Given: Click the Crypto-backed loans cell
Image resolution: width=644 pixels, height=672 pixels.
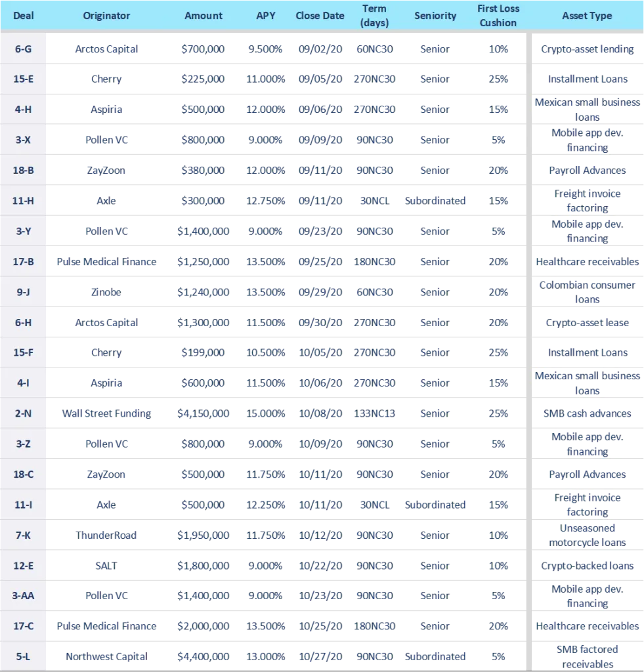Looking at the screenshot, I should coord(587,566).
